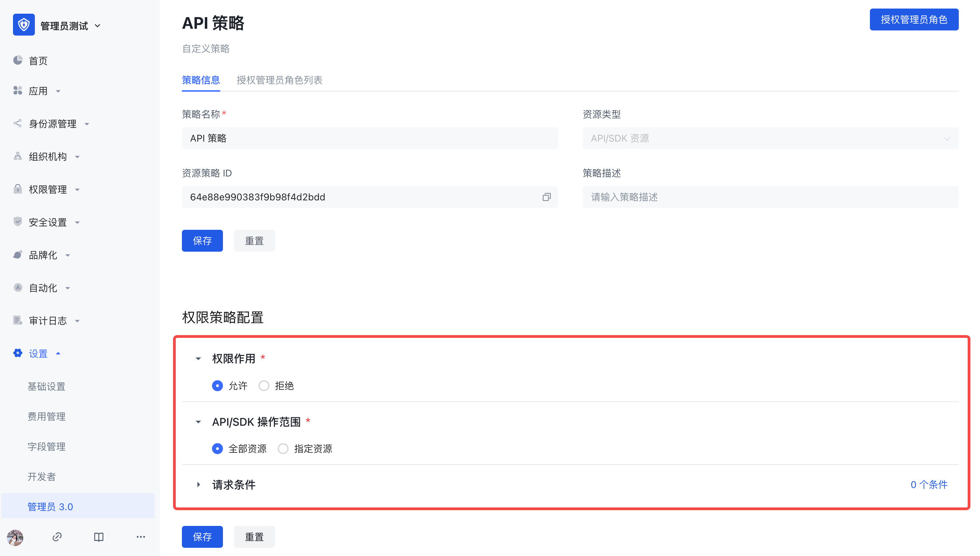Collapse the 权限作用 section

[x=198, y=359]
